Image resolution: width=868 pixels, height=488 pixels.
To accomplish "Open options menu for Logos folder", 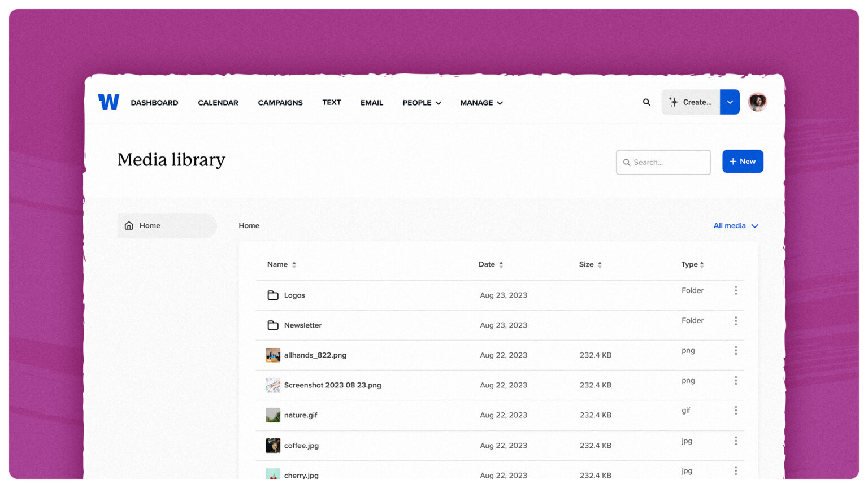I will coord(736,290).
